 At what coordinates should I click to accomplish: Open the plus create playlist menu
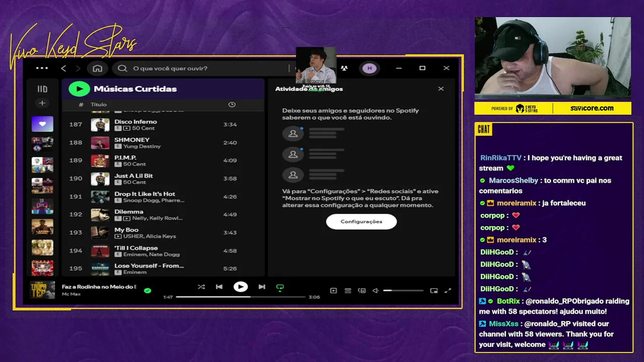[42, 103]
